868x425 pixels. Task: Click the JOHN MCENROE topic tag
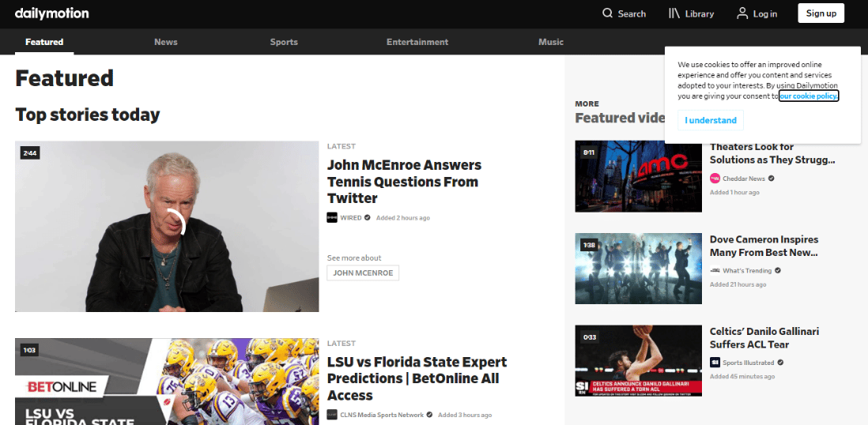(x=363, y=273)
